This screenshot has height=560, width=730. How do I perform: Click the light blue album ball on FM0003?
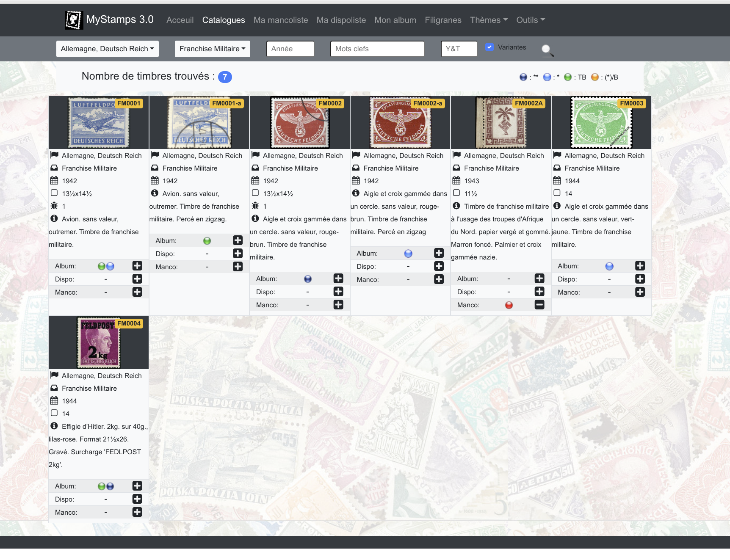609,266
